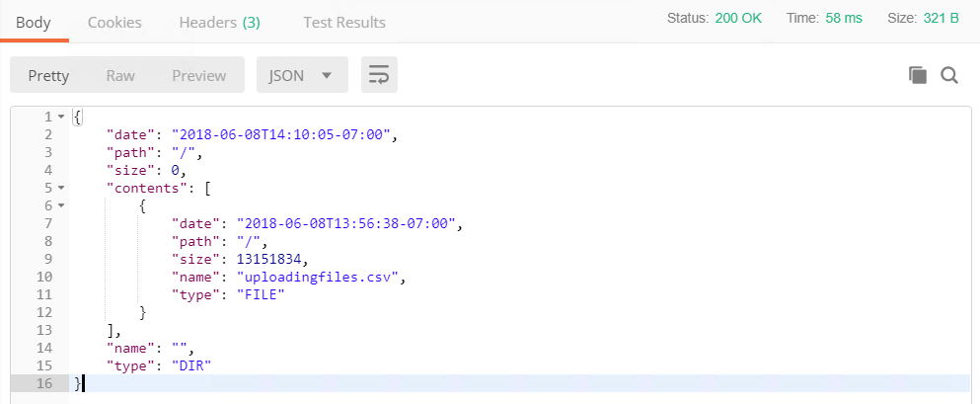Click the Time 58 ms value
The width and height of the screenshot is (980, 404).
[x=844, y=18]
